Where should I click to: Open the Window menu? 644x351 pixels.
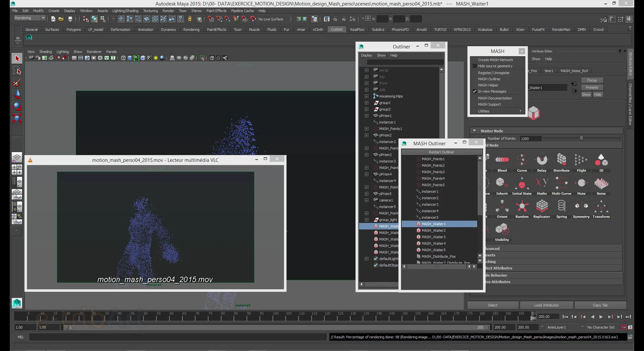tap(86, 11)
